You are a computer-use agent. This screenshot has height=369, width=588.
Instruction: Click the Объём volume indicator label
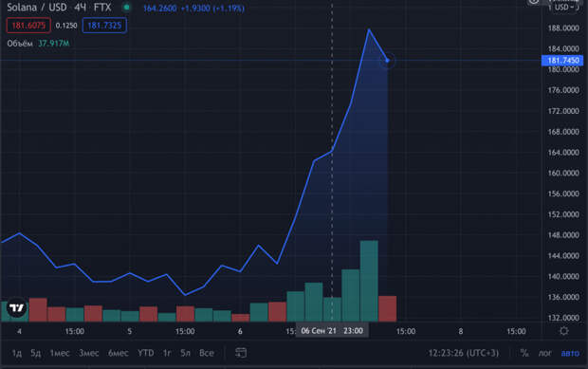20,44
